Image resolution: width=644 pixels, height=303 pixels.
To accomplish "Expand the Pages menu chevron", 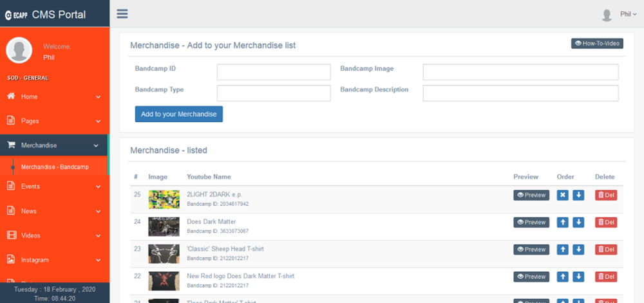I will pos(98,122).
